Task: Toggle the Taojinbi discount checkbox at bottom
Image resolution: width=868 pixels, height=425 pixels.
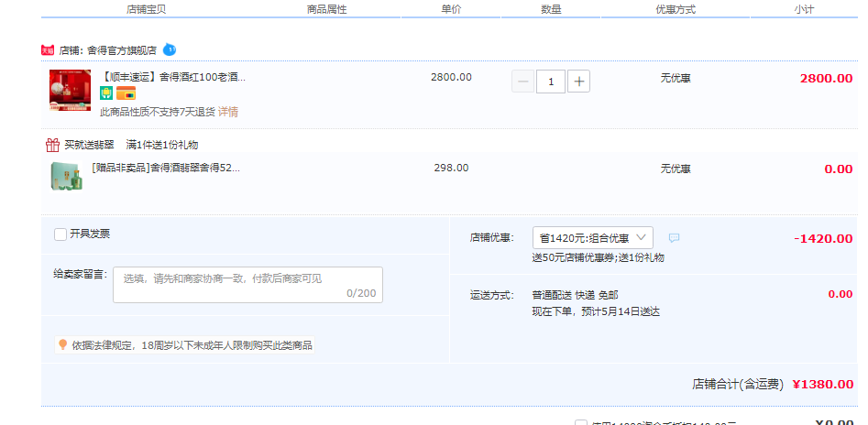Action: (x=581, y=424)
